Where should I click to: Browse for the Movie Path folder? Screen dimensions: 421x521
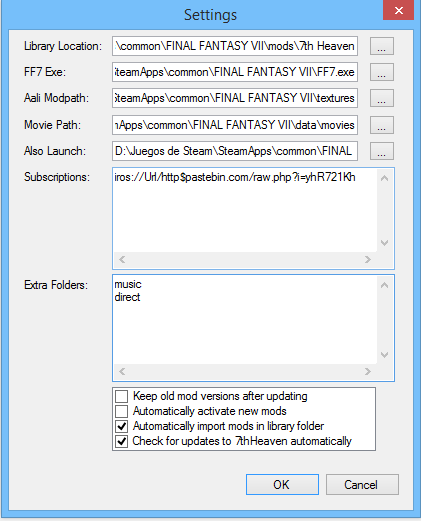(382, 125)
